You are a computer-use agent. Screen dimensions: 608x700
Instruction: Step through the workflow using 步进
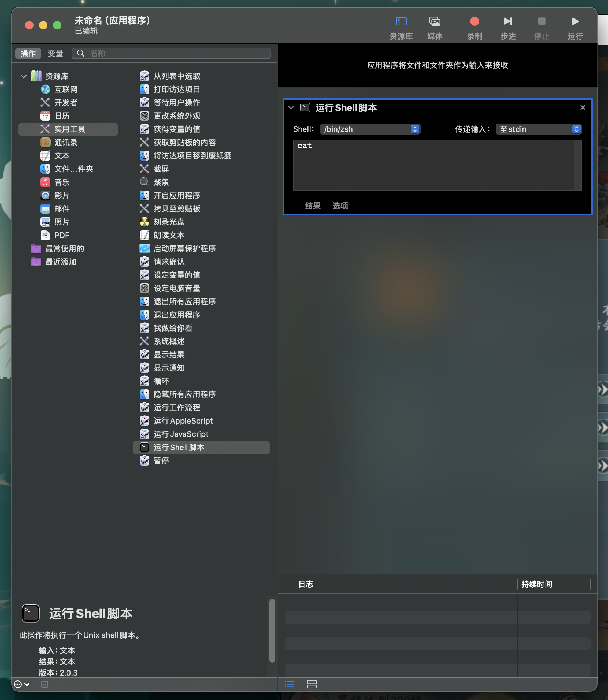tap(508, 22)
